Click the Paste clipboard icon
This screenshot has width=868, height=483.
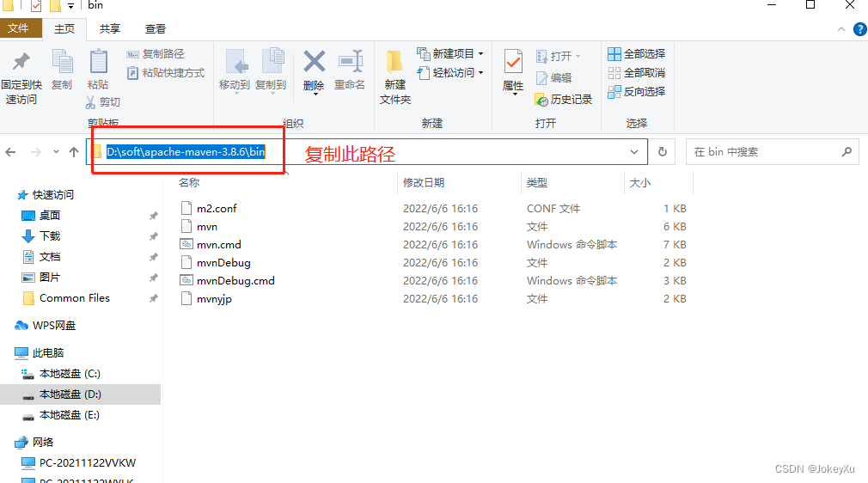[99, 62]
